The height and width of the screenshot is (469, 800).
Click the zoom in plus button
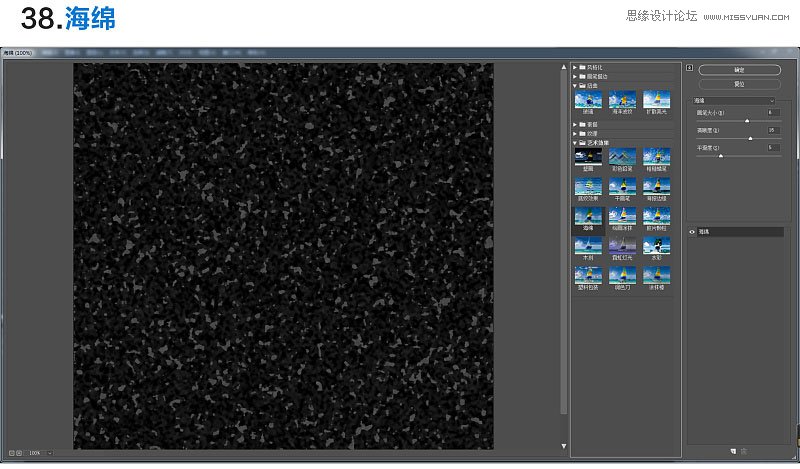pos(19,453)
